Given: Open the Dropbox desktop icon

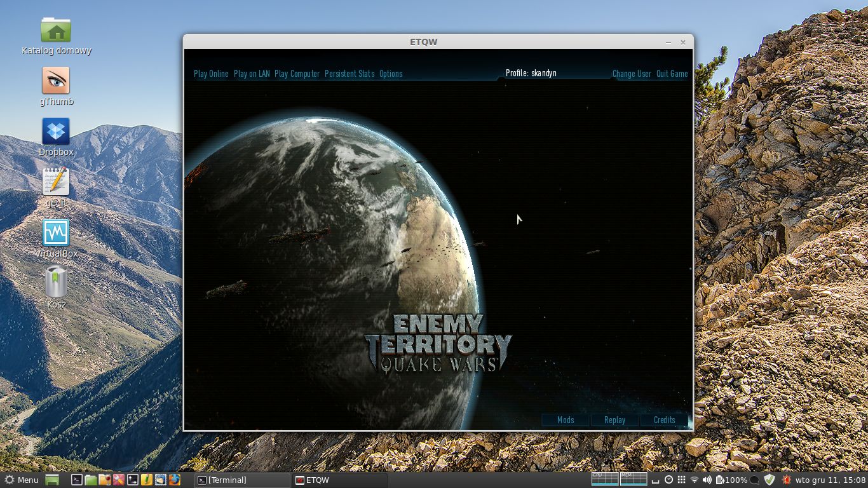Looking at the screenshot, I should point(56,138).
